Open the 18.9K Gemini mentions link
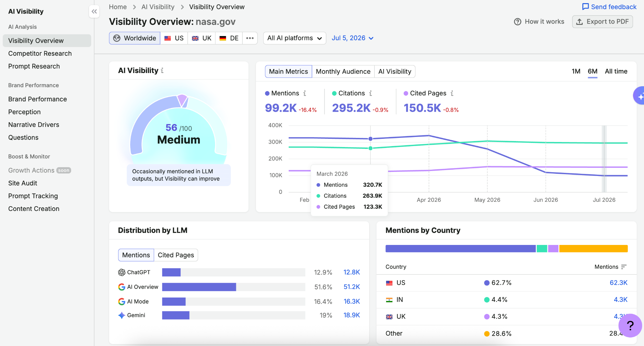Image resolution: width=644 pixels, height=346 pixels. tap(352, 315)
